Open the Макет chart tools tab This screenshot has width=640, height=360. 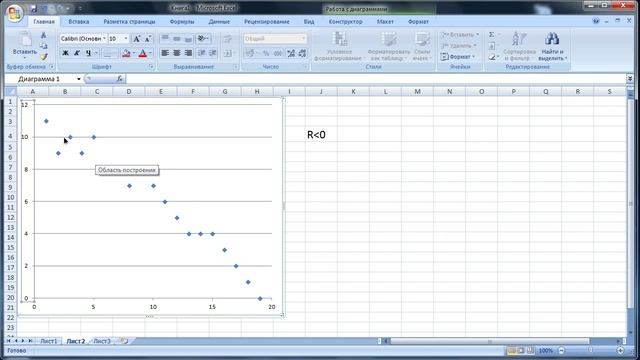pyautogui.click(x=385, y=22)
